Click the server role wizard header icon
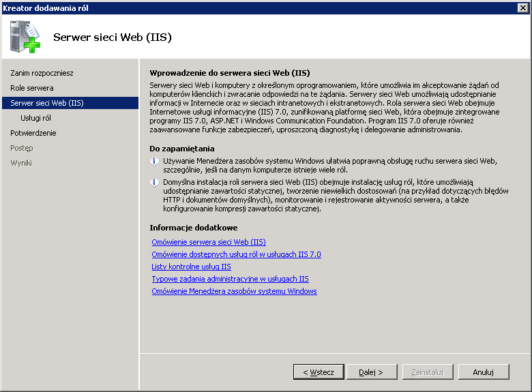532x392 pixels. click(25, 37)
